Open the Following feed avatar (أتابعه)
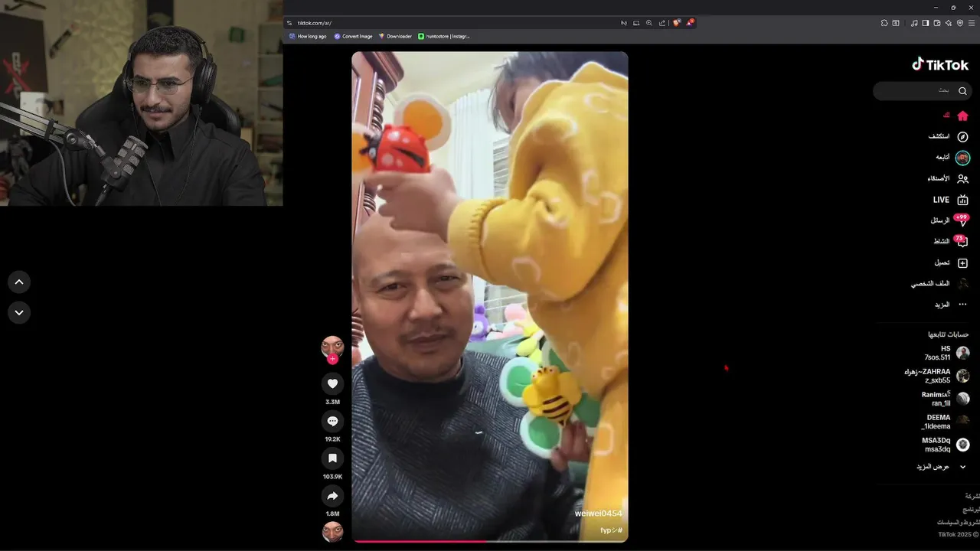 (x=962, y=158)
